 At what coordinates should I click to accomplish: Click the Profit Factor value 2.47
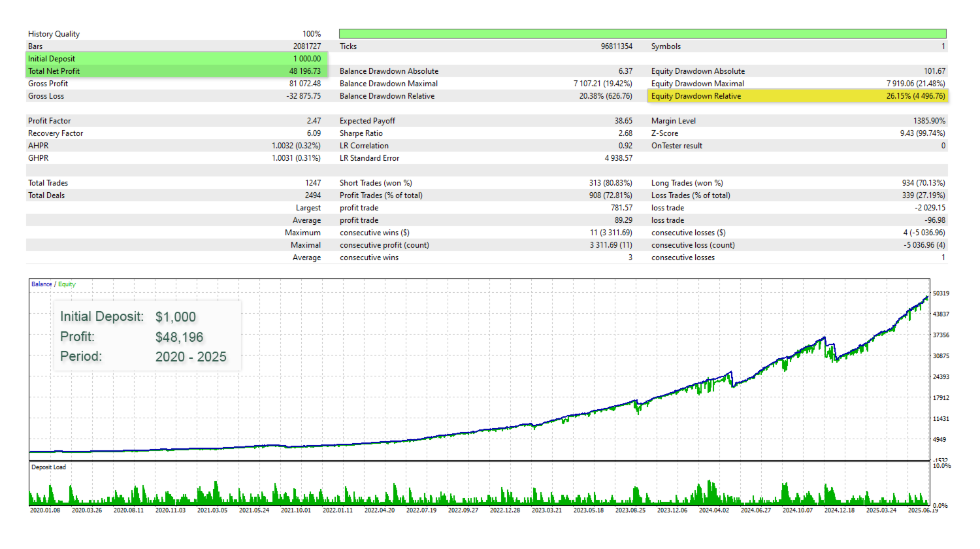[x=314, y=121]
